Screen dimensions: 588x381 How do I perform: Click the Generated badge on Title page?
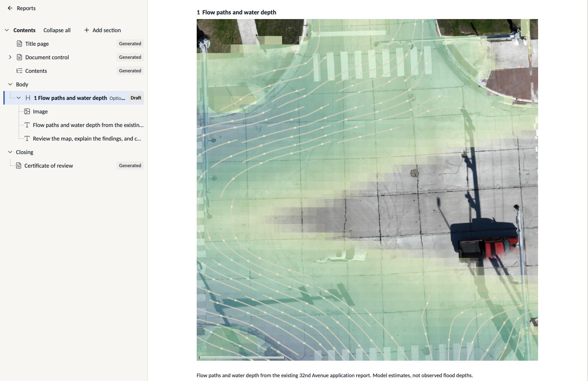130,44
